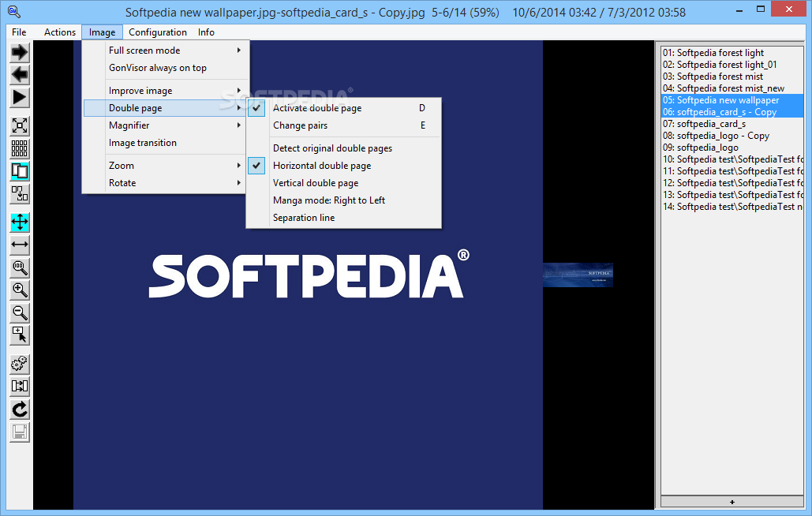The image size is (812, 516).
Task: Click the small Softpedia card image
Action: click(578, 275)
